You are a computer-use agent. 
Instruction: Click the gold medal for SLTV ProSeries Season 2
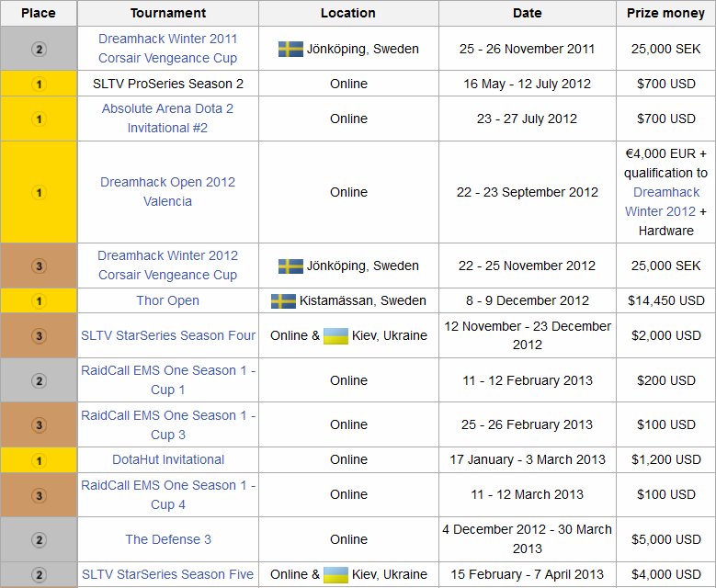(x=39, y=84)
